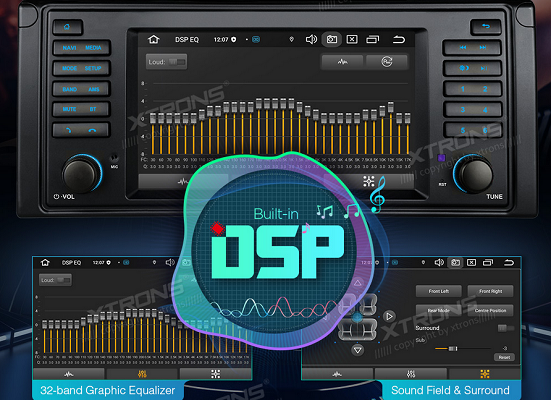Click the Reset button in sound field panel
Viewport: 551px width, 400px height.
[504, 357]
